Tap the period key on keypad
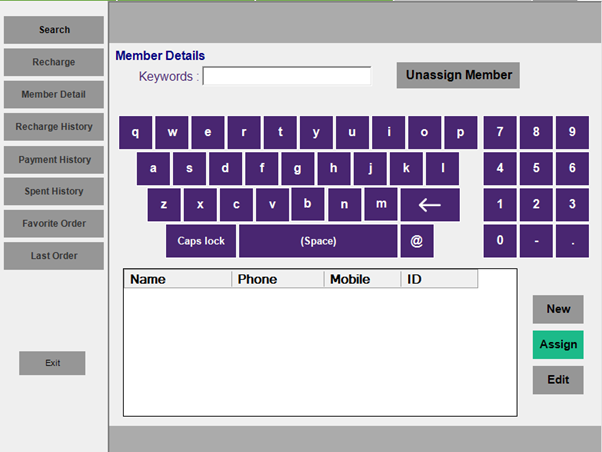Viewport: 602px width, 452px height. click(572, 241)
